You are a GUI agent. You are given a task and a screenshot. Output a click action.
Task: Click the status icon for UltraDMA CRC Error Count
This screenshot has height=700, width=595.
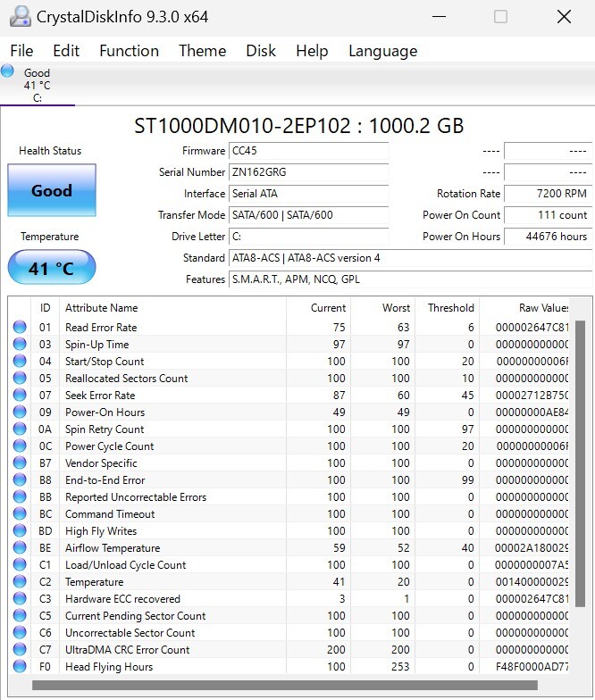[20, 649]
